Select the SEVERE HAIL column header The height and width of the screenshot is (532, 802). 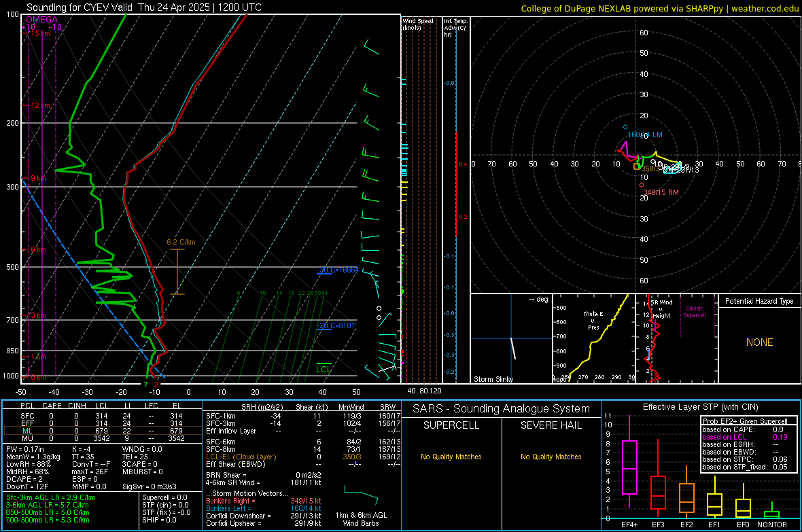click(x=551, y=425)
